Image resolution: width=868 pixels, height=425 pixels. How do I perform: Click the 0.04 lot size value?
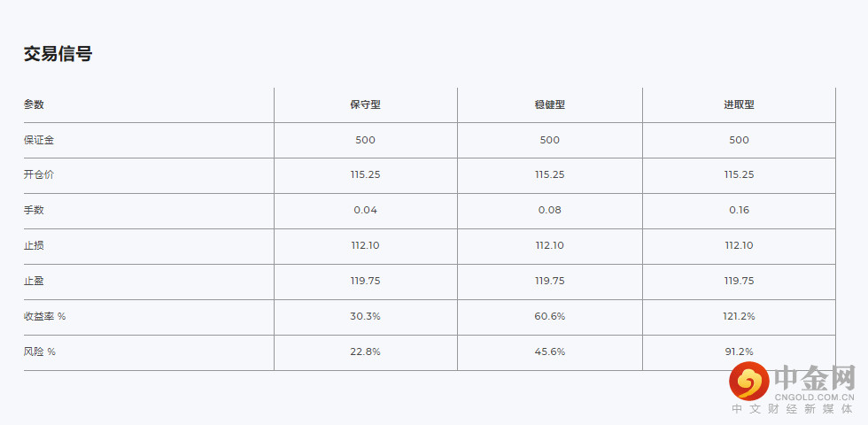pyautogui.click(x=365, y=211)
